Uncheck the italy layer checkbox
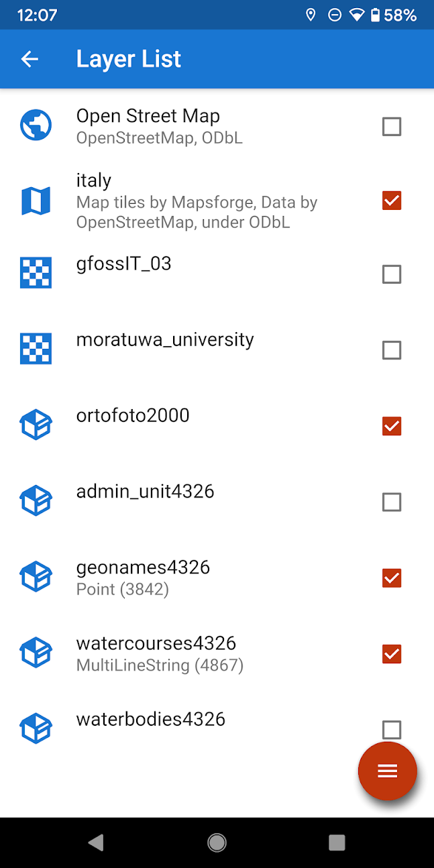 [x=391, y=201]
